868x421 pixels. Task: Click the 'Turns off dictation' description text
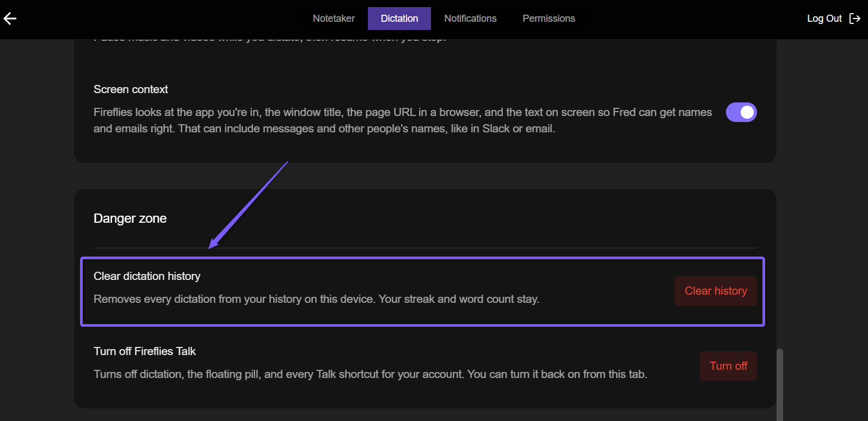click(x=370, y=374)
